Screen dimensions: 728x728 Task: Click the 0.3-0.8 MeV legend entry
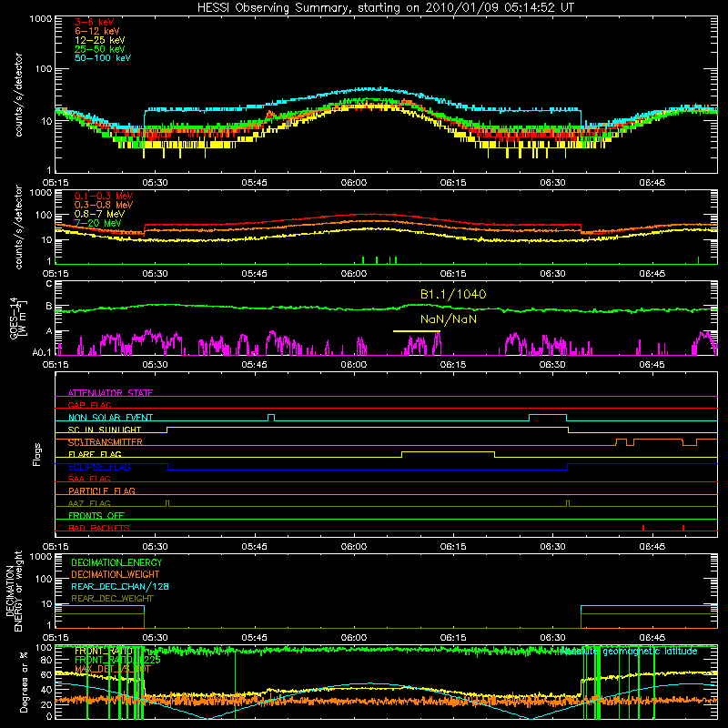104,205
